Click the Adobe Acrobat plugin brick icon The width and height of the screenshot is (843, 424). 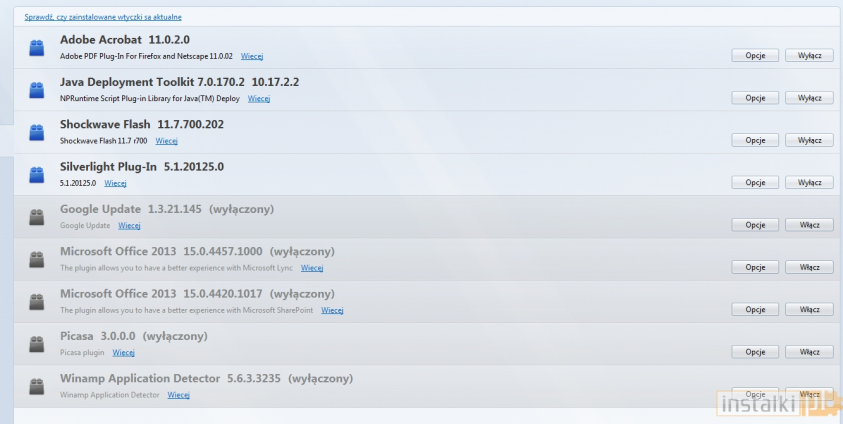[x=37, y=47]
